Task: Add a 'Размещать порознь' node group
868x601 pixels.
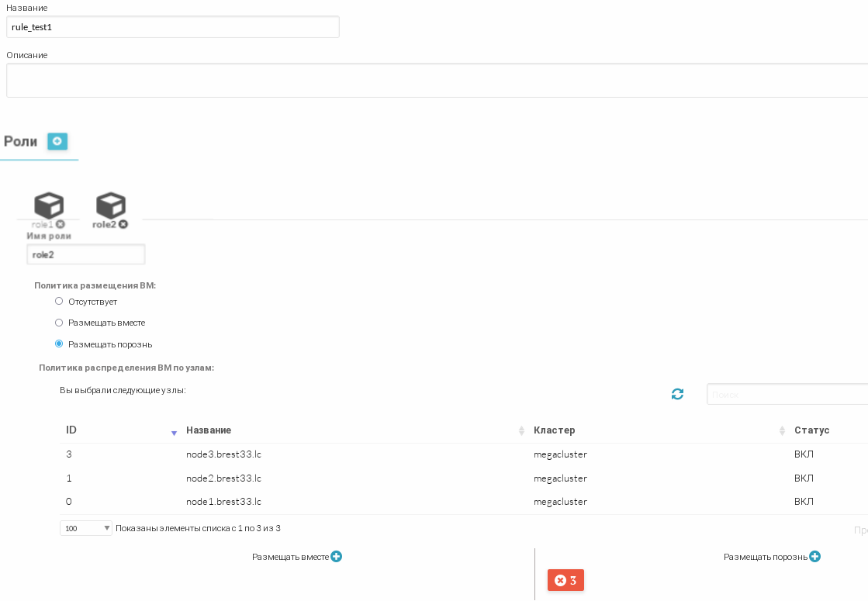Action: pyautogui.click(x=814, y=556)
